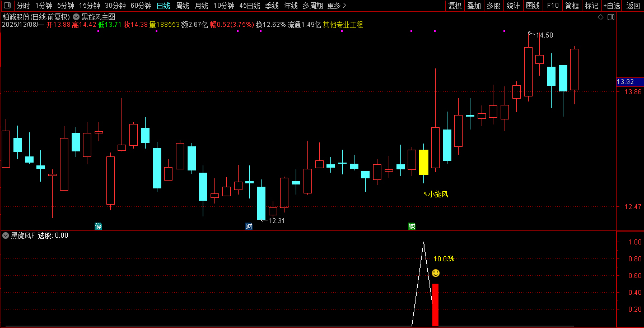Select the 15分钟 period

click(x=89, y=6)
